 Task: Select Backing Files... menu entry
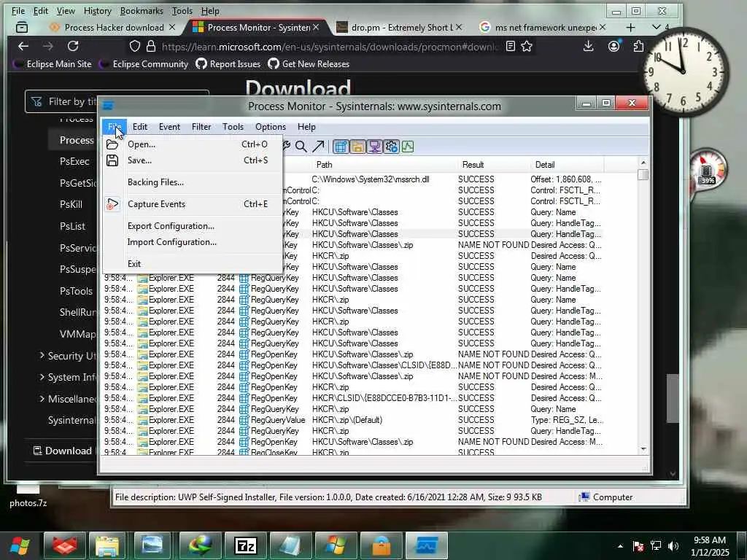click(x=193, y=182)
